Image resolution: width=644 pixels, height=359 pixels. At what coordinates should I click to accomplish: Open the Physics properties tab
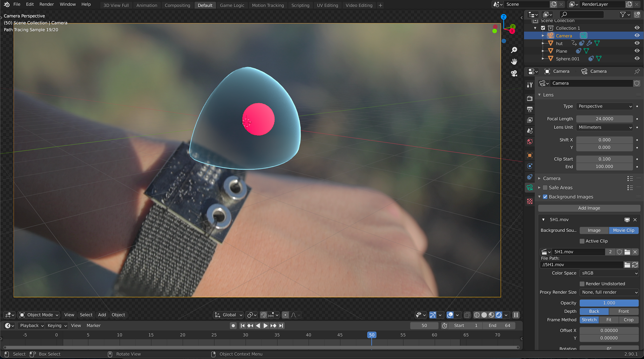click(530, 166)
